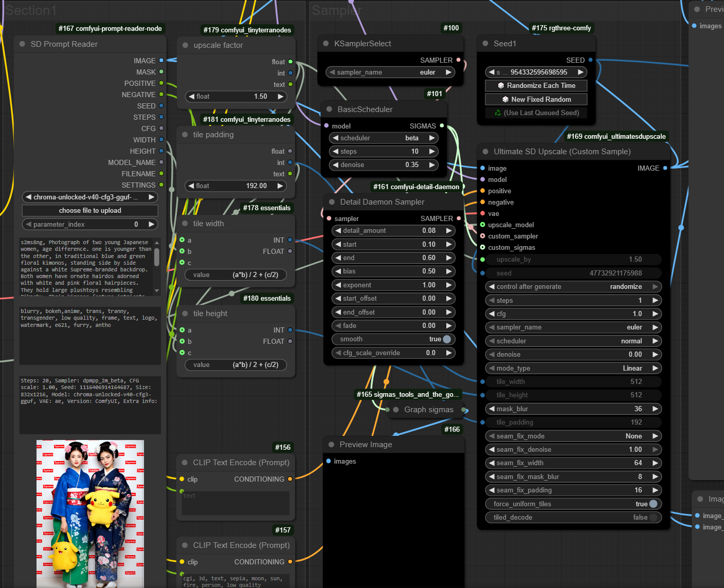Open the chroma-unlocked-v40 file dropdown

click(90, 197)
